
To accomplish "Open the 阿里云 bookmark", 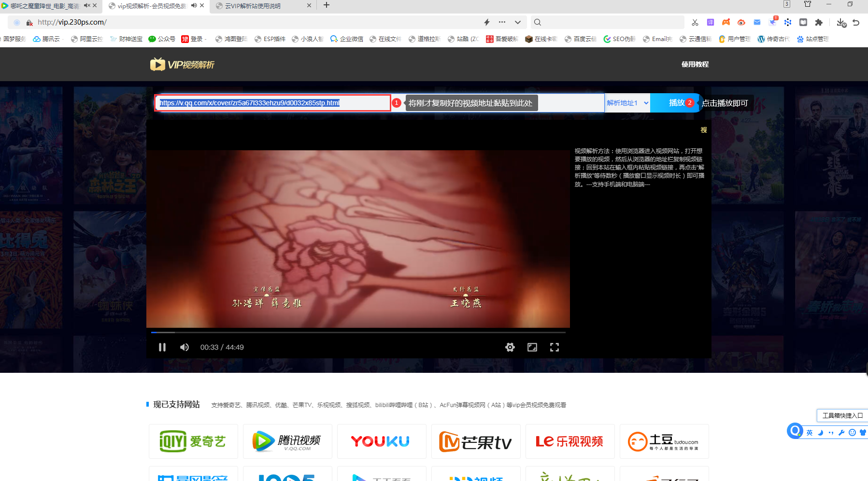I will [x=87, y=39].
